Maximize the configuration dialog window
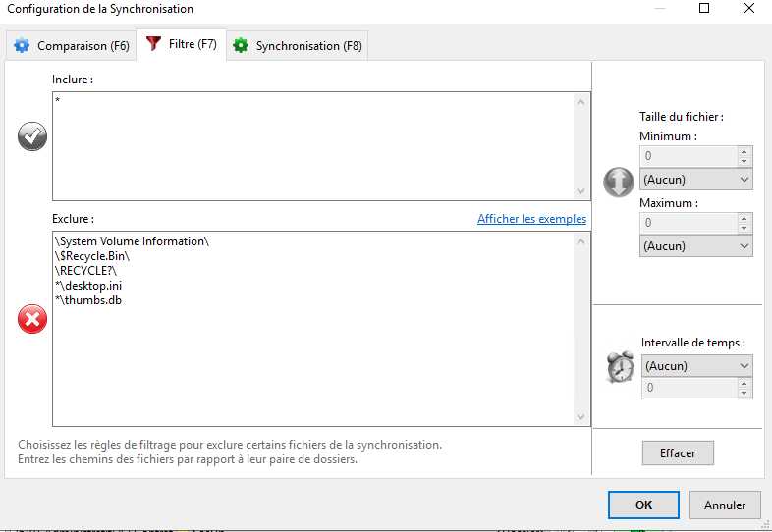Screen dimensions: 772x532 (x=704, y=8)
